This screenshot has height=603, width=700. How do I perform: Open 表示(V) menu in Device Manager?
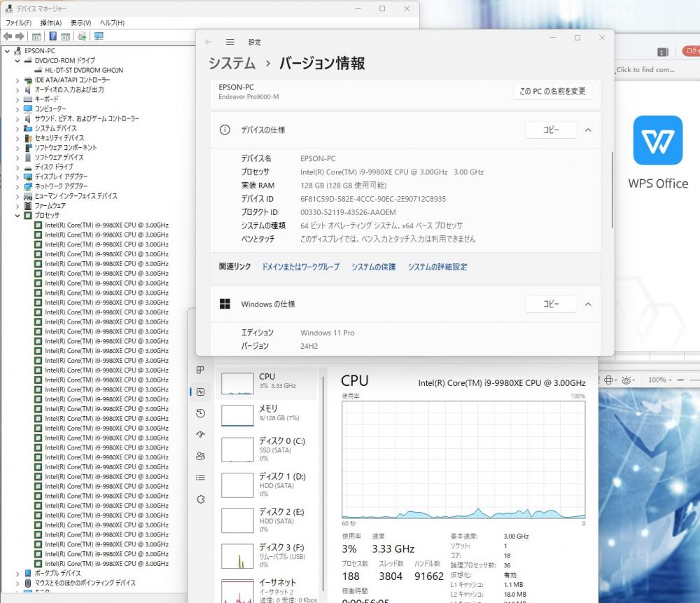pyautogui.click(x=80, y=23)
